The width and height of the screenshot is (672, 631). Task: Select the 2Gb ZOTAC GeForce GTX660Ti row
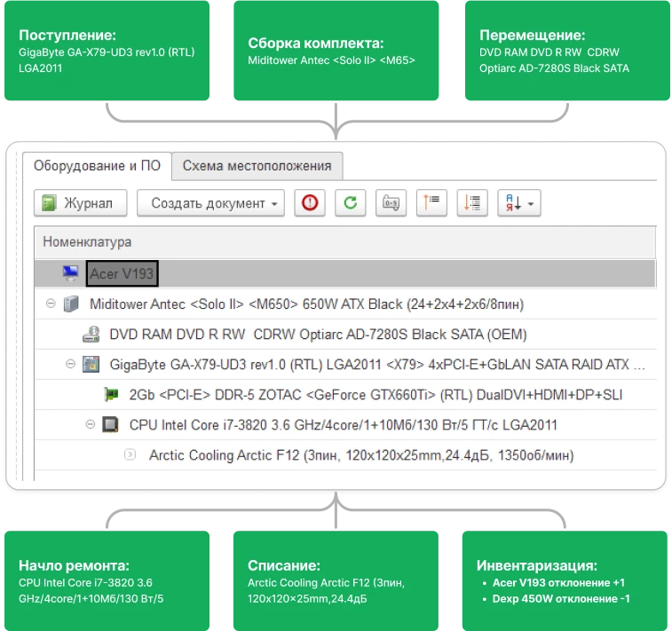[x=345, y=395]
